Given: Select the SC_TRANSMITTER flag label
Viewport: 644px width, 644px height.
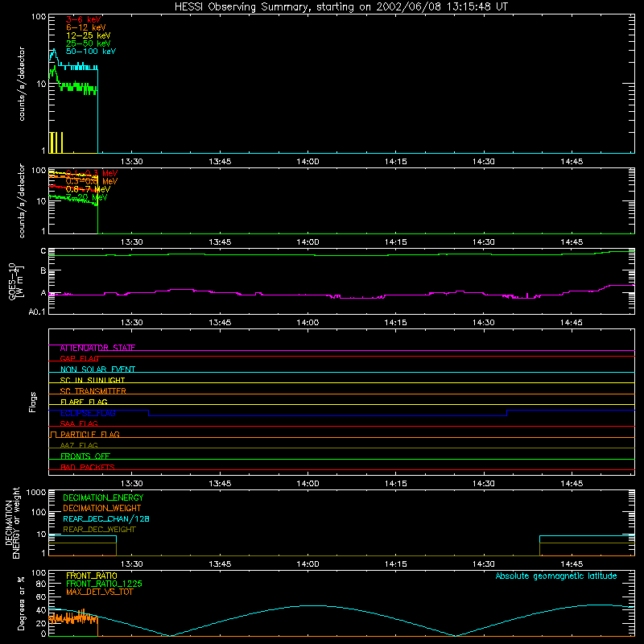Looking at the screenshot, I should 93,391.
